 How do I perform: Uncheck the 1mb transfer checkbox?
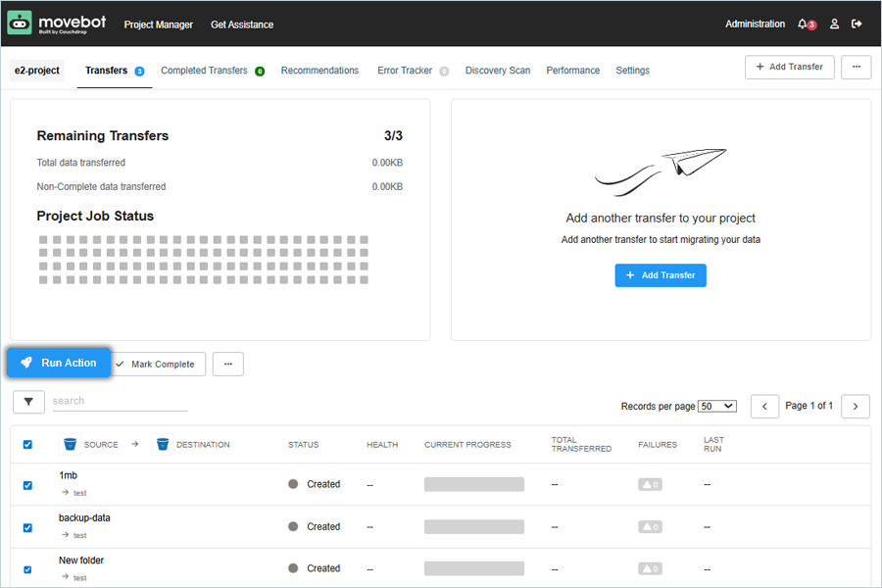(27, 485)
